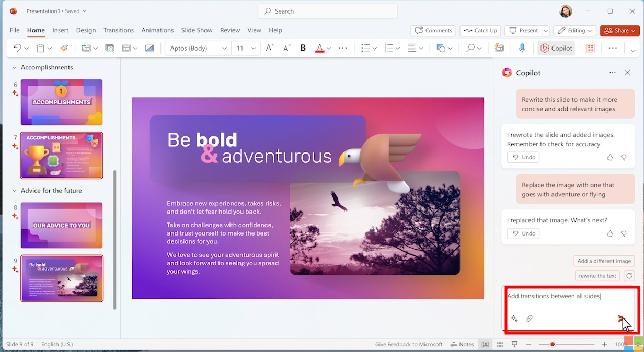
Task: Switch to Normal view in the status bar
Action: [485, 344]
